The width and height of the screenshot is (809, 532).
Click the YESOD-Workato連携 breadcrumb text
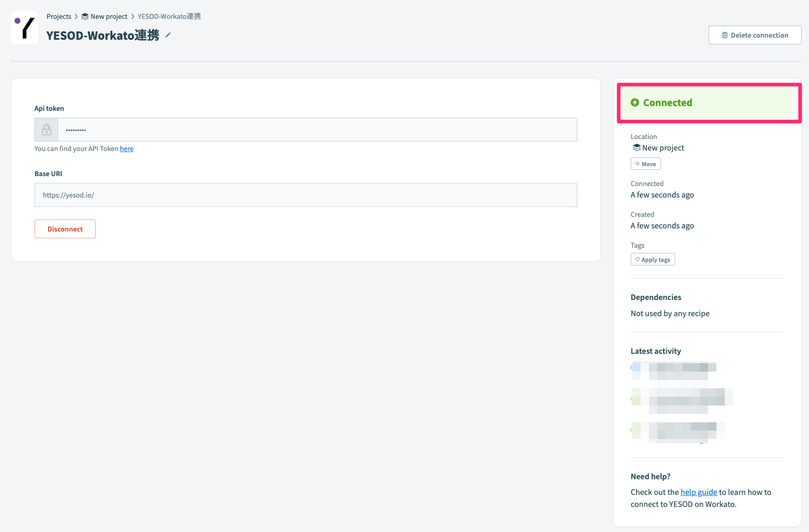coord(169,16)
